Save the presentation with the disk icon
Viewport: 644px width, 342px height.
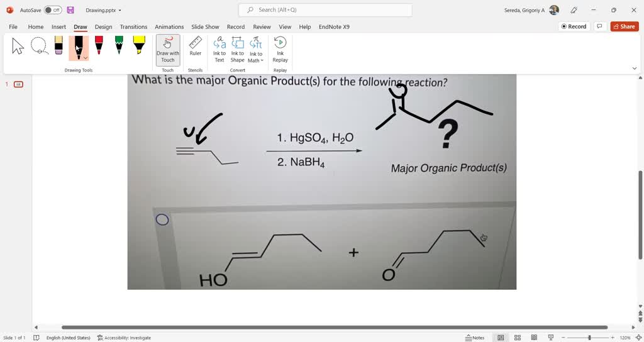coord(70,10)
